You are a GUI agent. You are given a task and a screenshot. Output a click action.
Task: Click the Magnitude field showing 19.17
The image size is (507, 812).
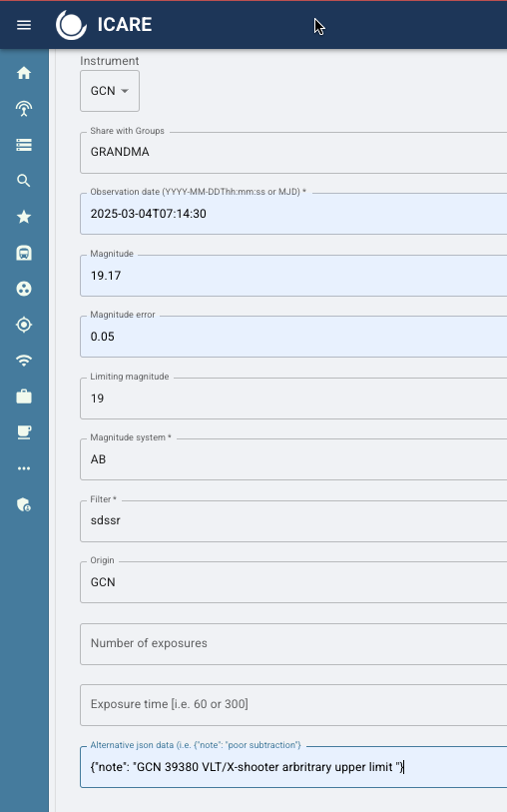[x=293, y=275]
